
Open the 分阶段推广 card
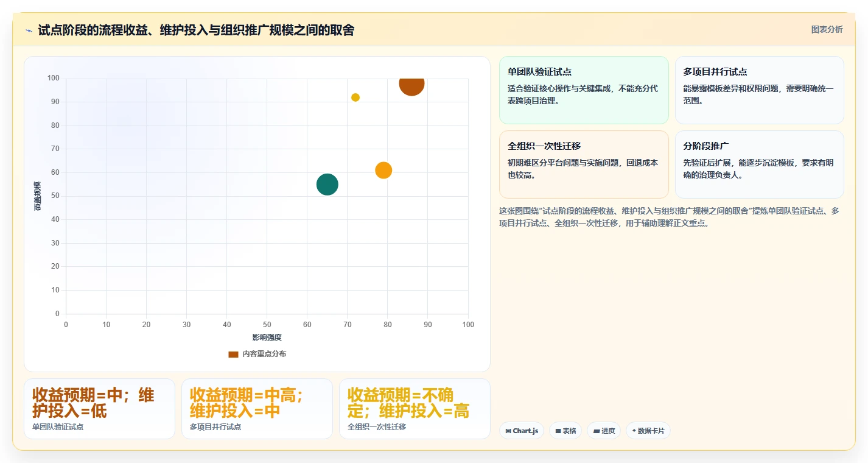point(760,164)
